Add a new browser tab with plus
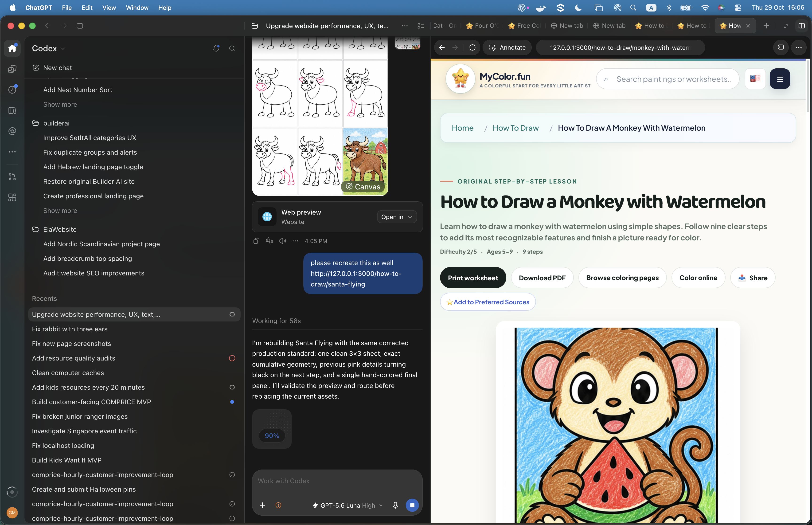The height and width of the screenshot is (525, 812). (766, 26)
